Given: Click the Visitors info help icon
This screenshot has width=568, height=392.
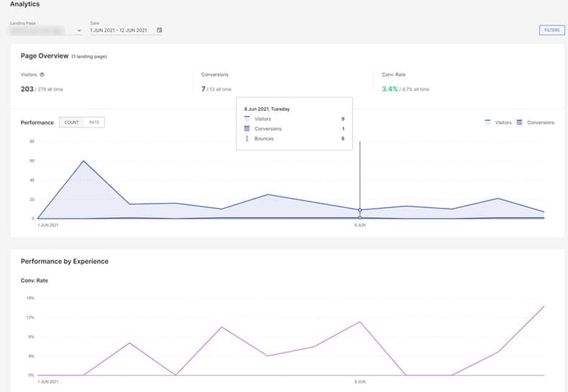Looking at the screenshot, I should pyautogui.click(x=42, y=75).
